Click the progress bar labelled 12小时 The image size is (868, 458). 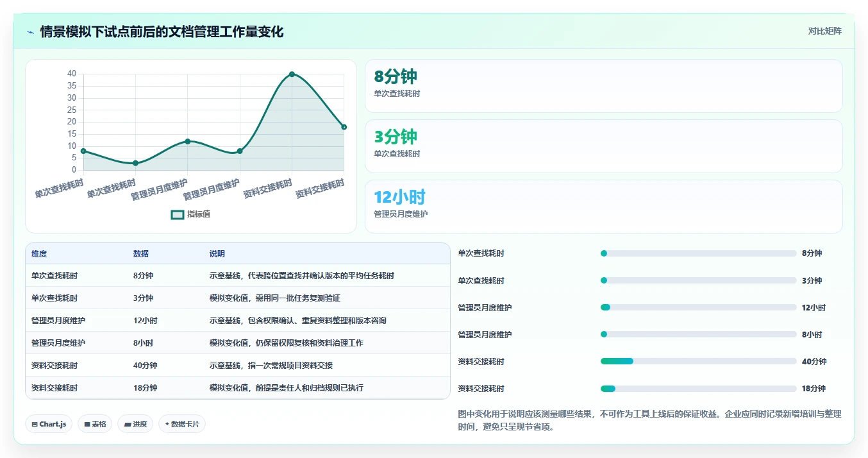(x=698, y=308)
